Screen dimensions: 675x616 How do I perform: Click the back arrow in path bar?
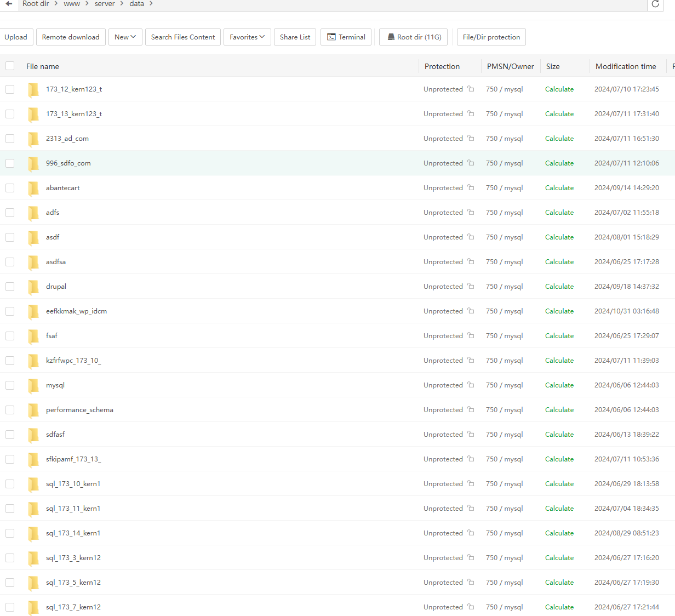pyautogui.click(x=9, y=4)
